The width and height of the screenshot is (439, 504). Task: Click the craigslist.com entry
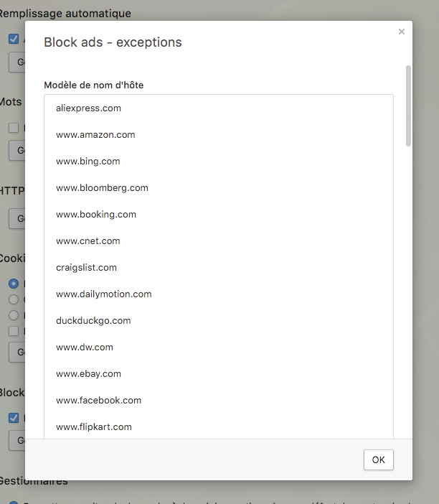point(219,267)
